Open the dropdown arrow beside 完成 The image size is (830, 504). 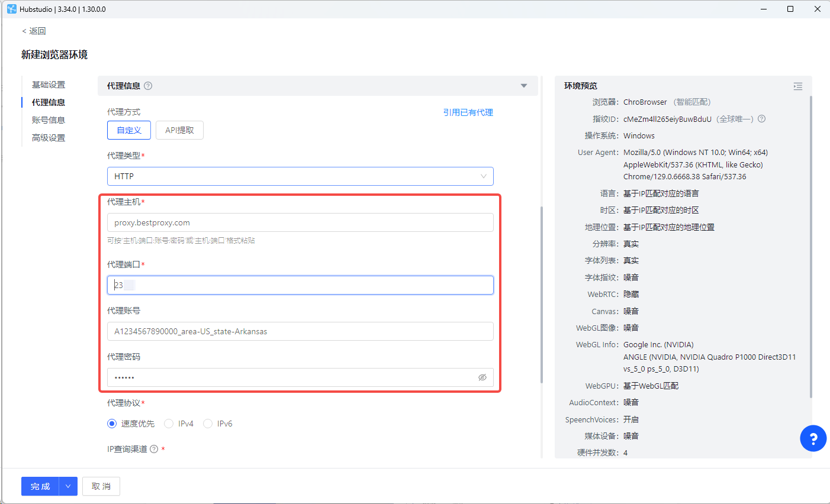click(68, 486)
